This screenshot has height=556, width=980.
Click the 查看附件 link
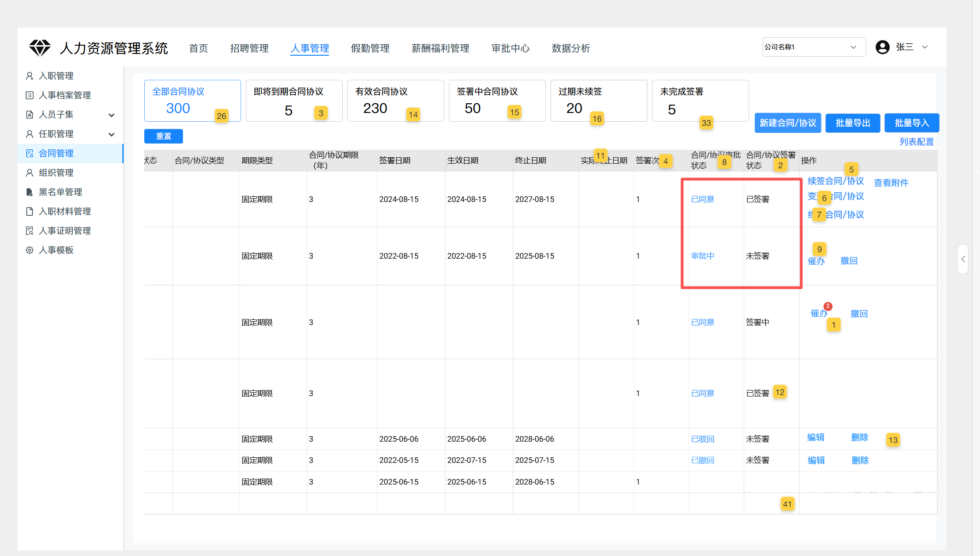pyautogui.click(x=891, y=183)
